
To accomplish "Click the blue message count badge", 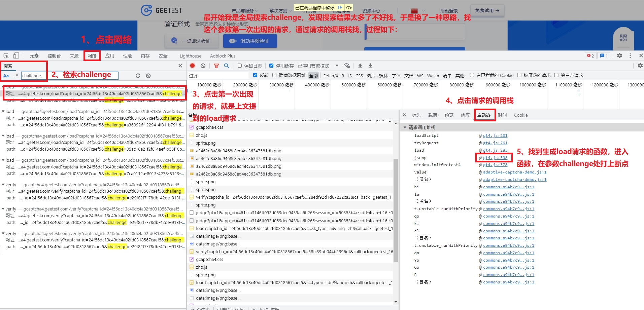I will [x=604, y=56].
